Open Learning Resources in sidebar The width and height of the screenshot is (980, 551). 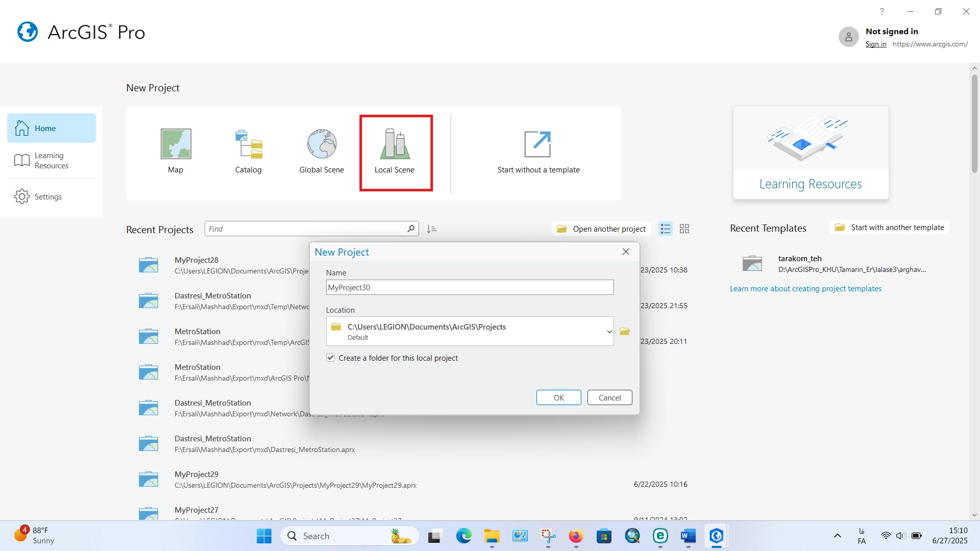[x=52, y=161]
